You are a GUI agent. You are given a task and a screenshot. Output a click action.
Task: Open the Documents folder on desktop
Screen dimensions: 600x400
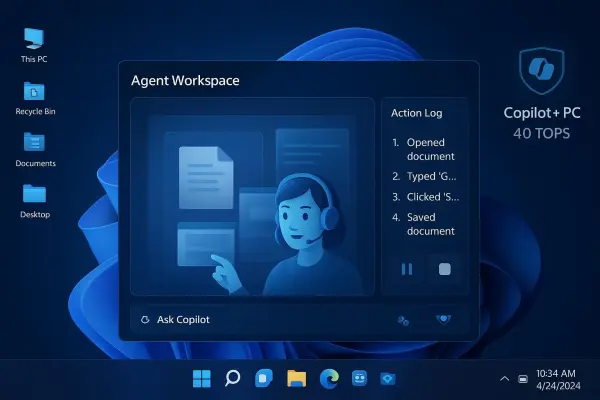(x=35, y=150)
